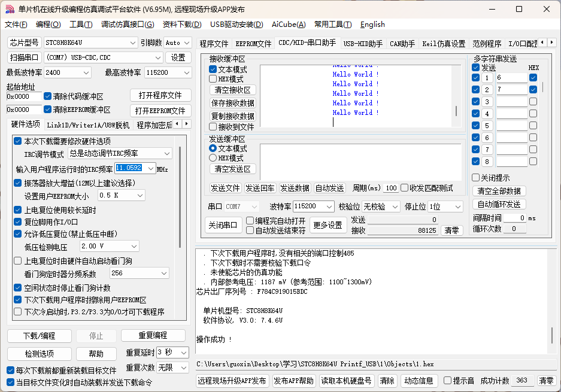
Task: Click 清空接收区 button
Action: click(x=232, y=90)
